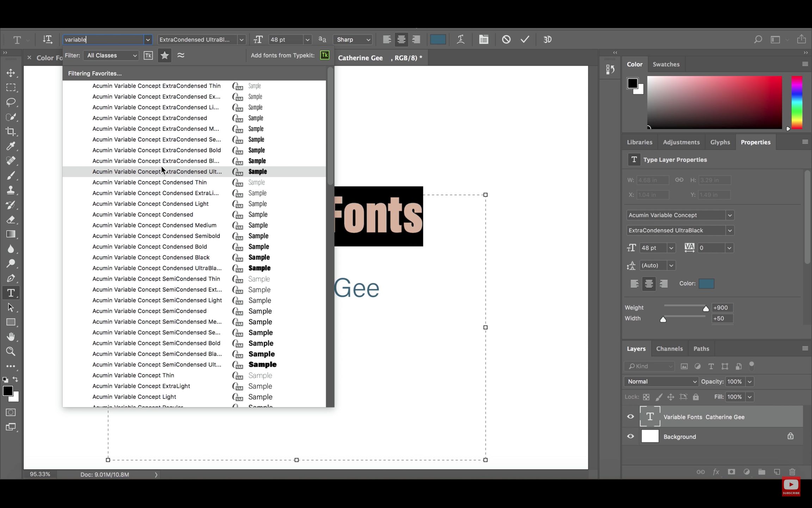Hide the Background layer
This screenshot has height=508, width=812.
point(630,436)
